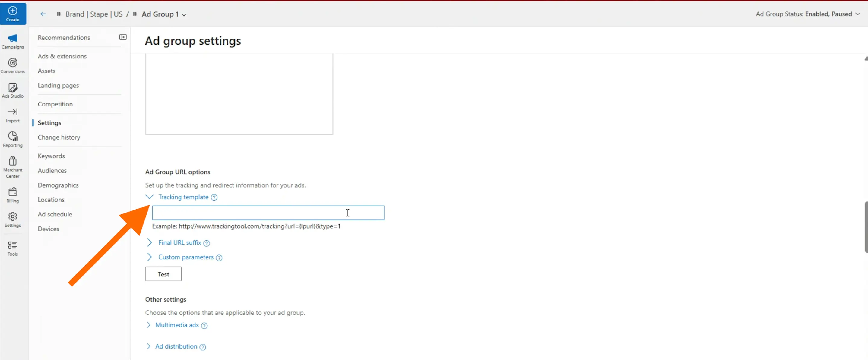
Task: Click the Test button
Action: point(163,274)
